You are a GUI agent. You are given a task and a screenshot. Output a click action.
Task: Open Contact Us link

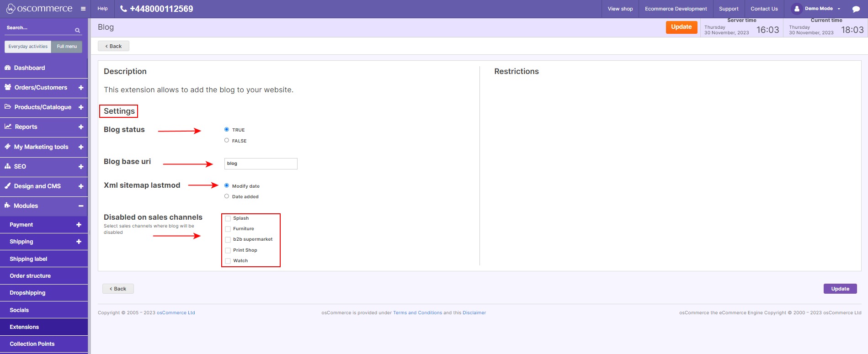(x=764, y=9)
